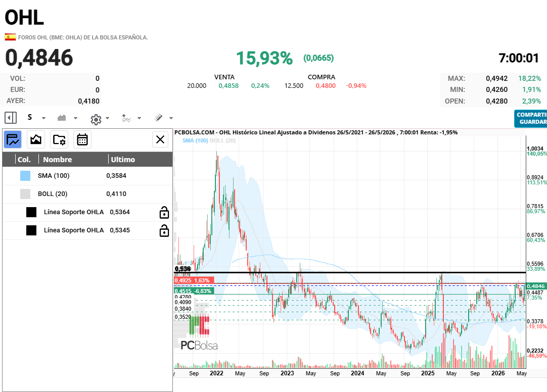
Task: Click the BOLL (20) legend on chart
Action: click(222, 140)
